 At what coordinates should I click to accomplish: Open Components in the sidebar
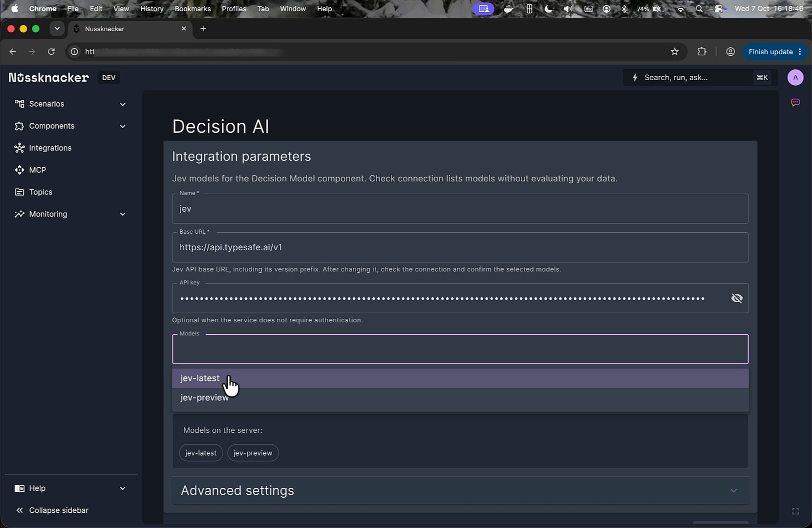(71, 126)
